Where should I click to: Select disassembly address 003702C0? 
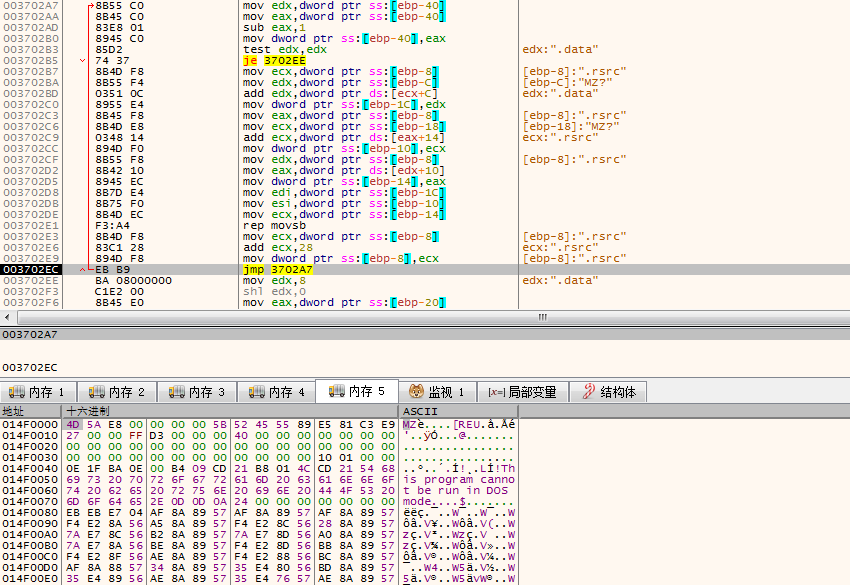[31, 104]
